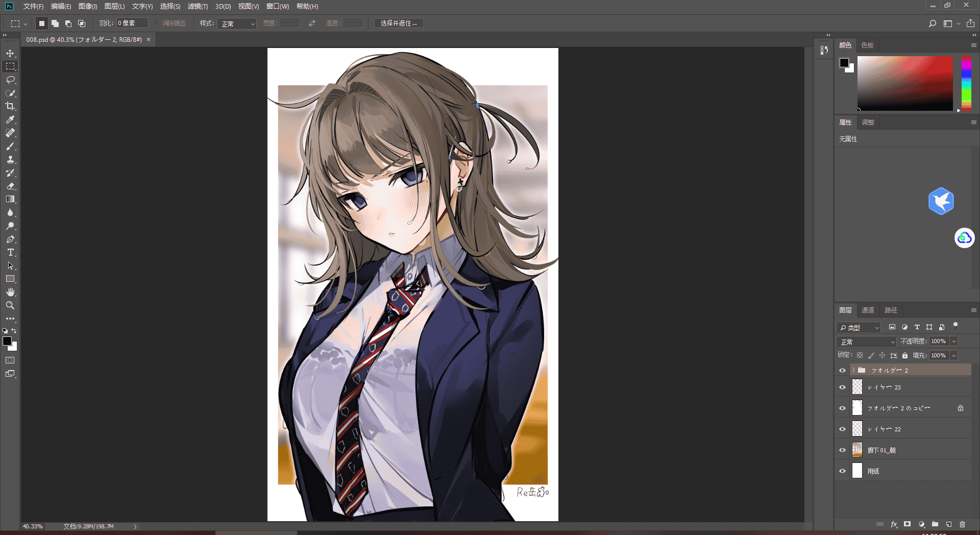This screenshot has width=980, height=535.
Task: Select the Type tool
Action: pos(10,252)
